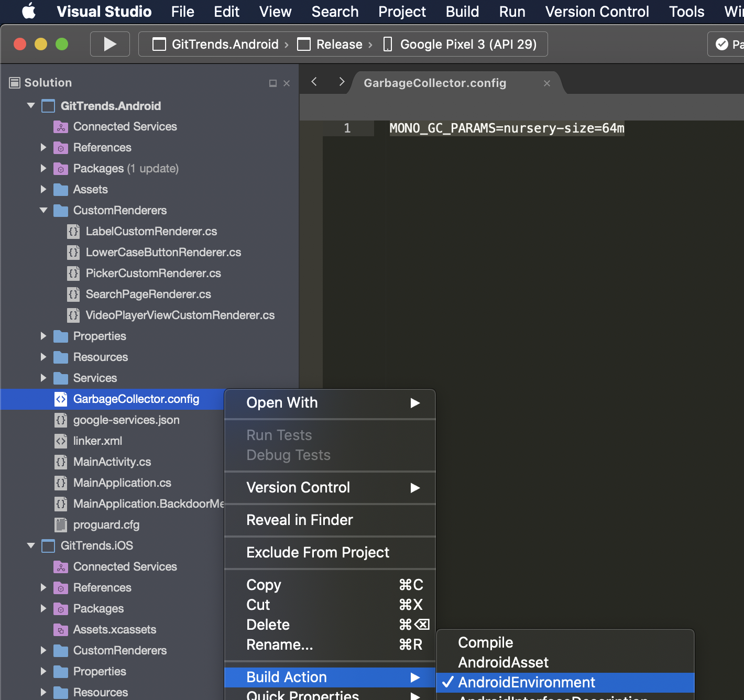Image resolution: width=744 pixels, height=700 pixels.
Task: Collapse the GitTrends.Android project node
Action: [x=31, y=106]
